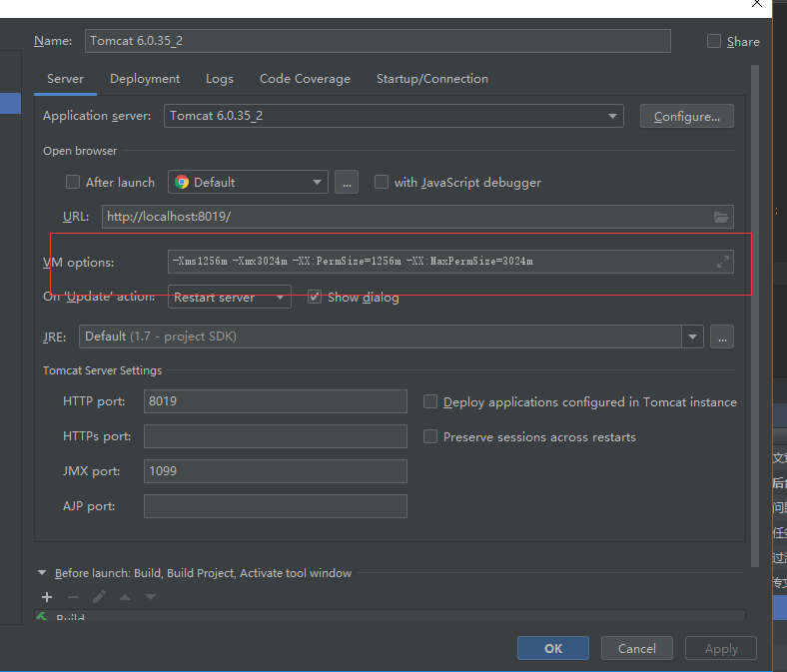
Task: Click the folder icon in the URL field
Action: click(721, 217)
